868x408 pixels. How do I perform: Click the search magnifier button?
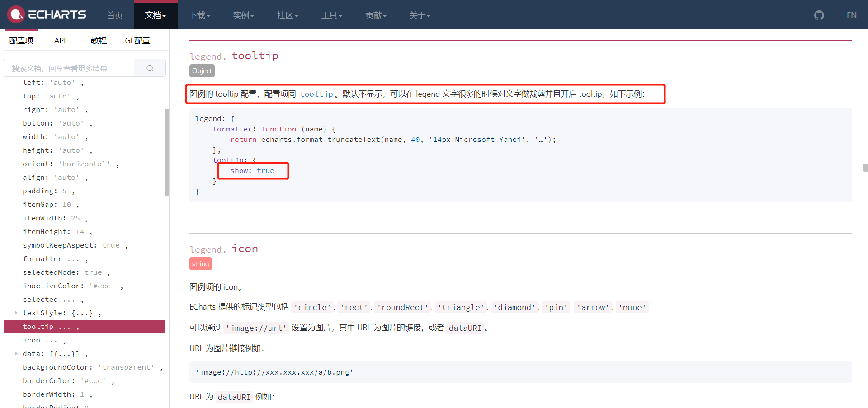(x=150, y=68)
